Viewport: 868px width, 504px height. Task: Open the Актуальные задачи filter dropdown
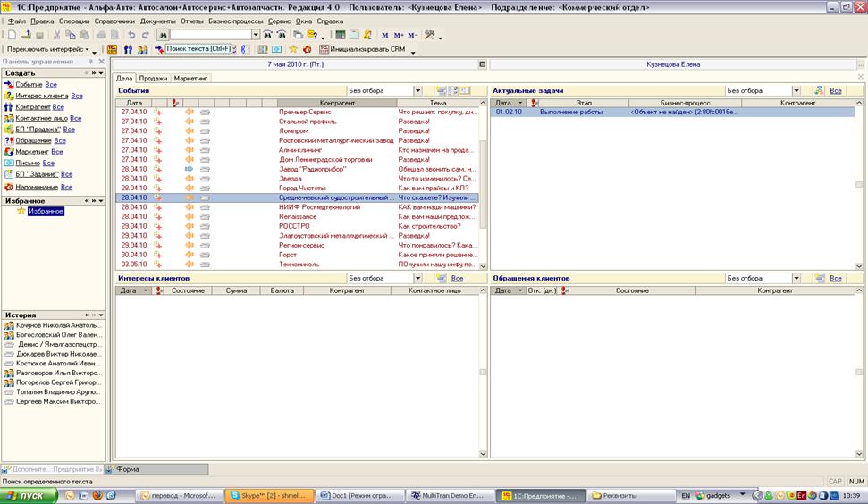pos(795,90)
